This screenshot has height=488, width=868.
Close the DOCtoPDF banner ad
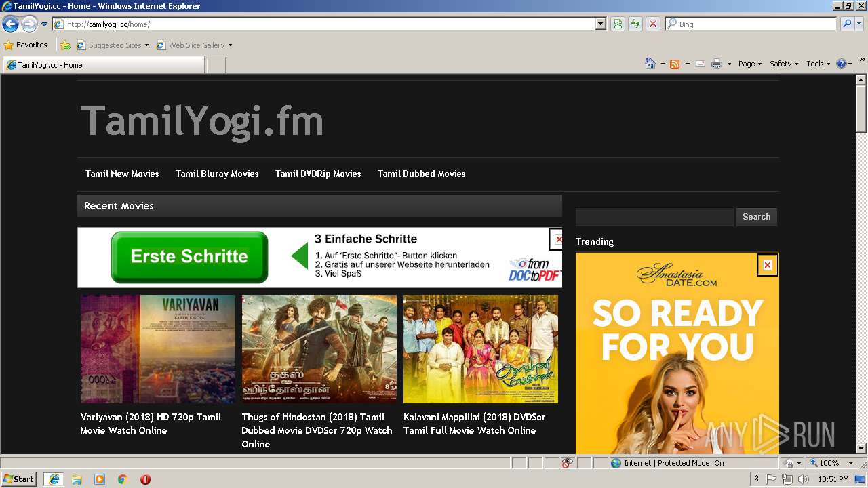[557, 239]
